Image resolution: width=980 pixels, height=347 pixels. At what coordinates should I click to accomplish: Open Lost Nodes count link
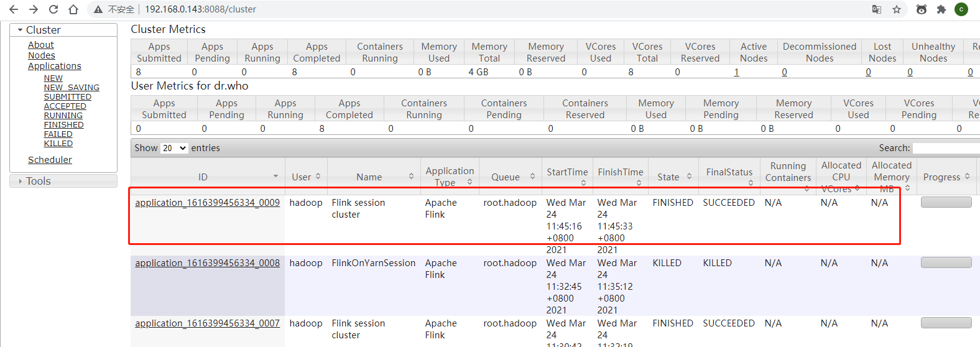click(x=868, y=72)
